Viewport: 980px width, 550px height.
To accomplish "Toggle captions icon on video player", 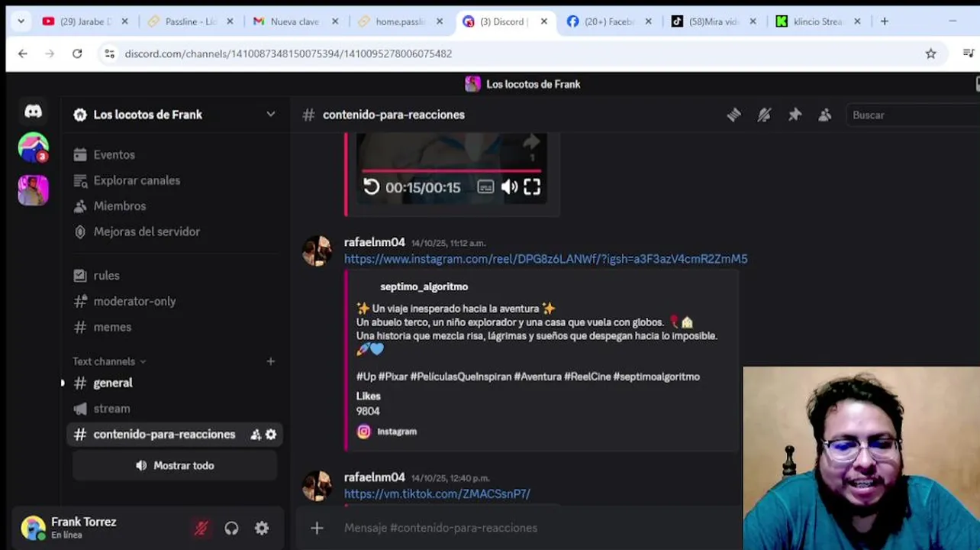I will click(485, 187).
